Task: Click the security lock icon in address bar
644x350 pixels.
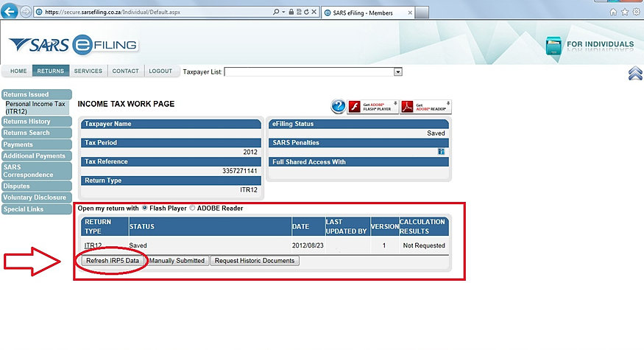Action: [x=291, y=12]
